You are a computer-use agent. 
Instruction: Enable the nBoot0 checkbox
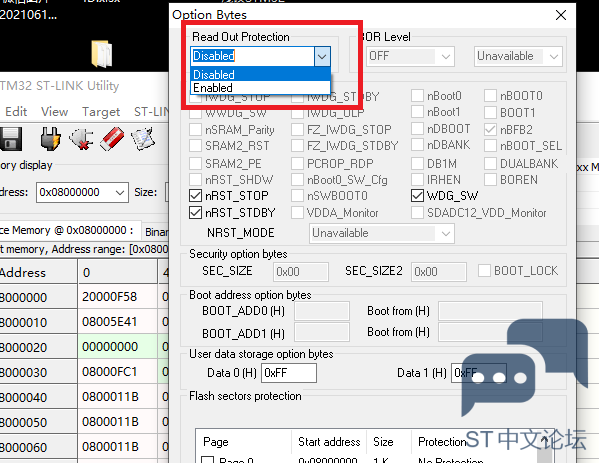click(x=418, y=96)
